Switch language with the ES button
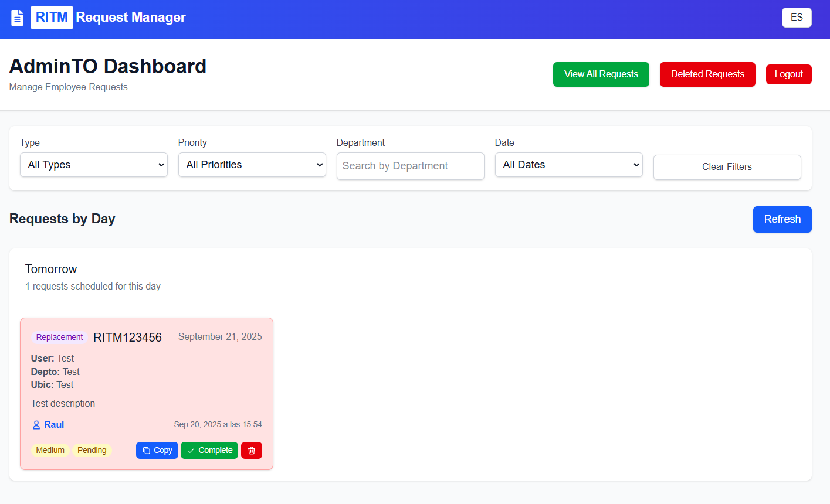The image size is (830, 504). click(797, 18)
